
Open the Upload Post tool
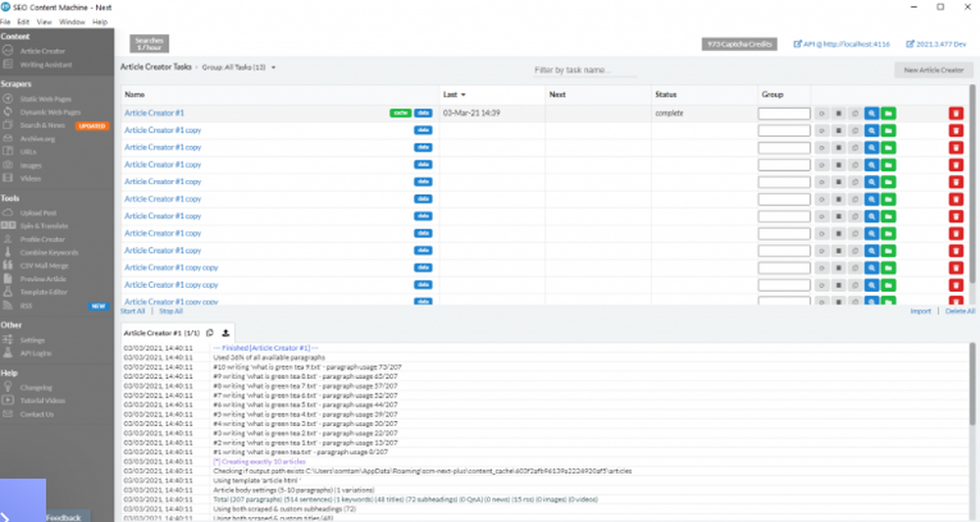38,213
